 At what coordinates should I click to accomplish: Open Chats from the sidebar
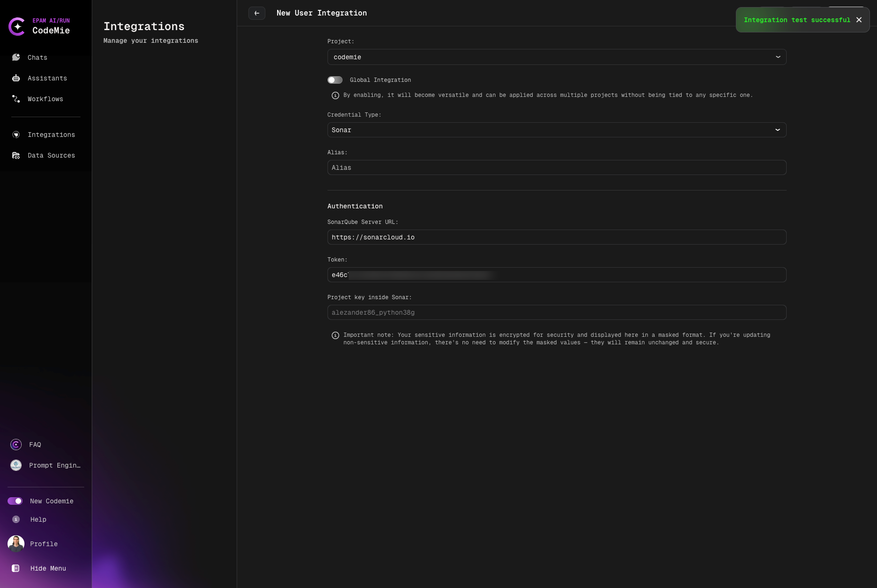tap(37, 57)
